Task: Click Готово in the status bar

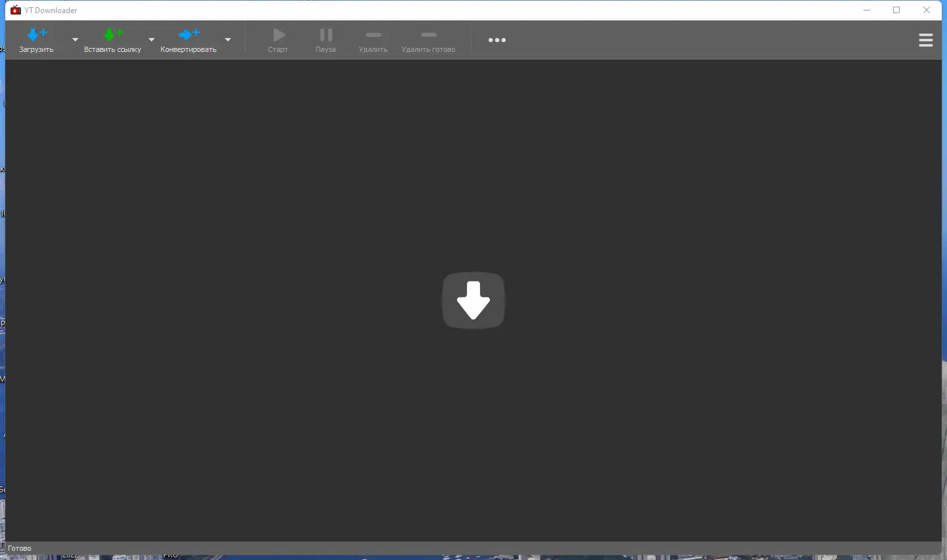Action: tap(19, 548)
